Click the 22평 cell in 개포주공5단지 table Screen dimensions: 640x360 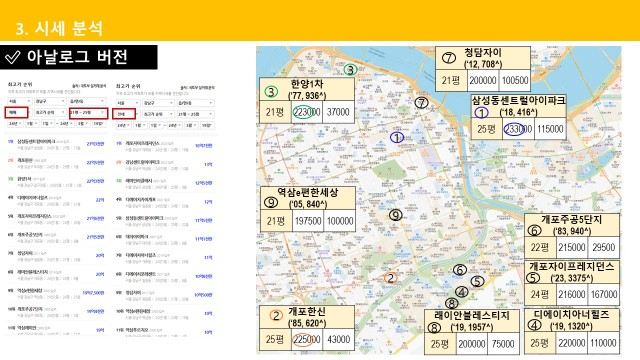tap(540, 247)
